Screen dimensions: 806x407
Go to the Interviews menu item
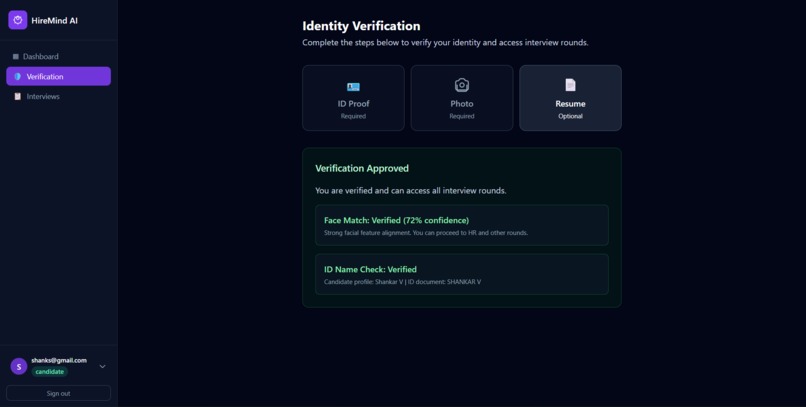pyautogui.click(x=59, y=97)
